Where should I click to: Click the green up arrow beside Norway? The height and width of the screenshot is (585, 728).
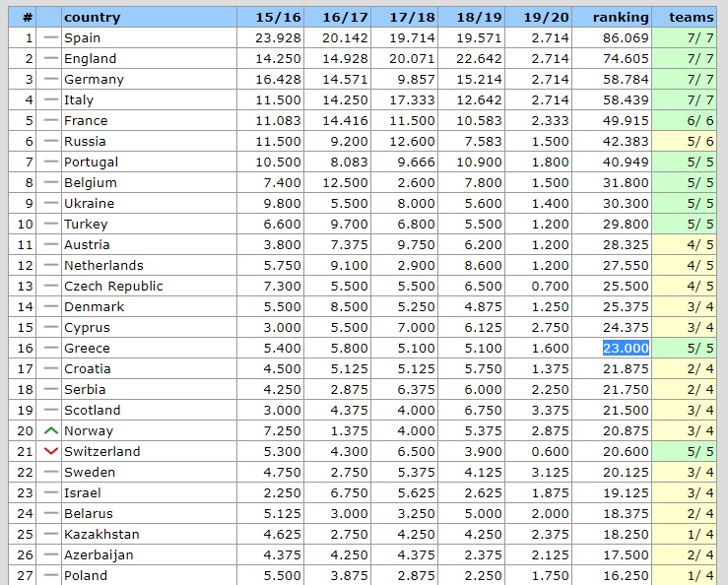coord(51,430)
